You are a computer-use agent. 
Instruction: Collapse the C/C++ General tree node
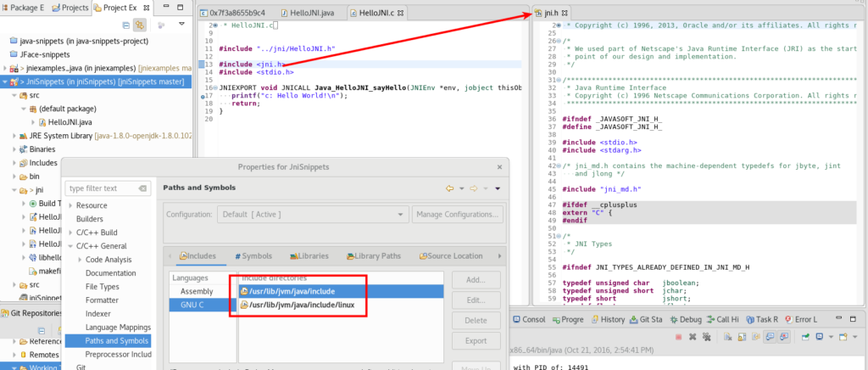tap(70, 246)
